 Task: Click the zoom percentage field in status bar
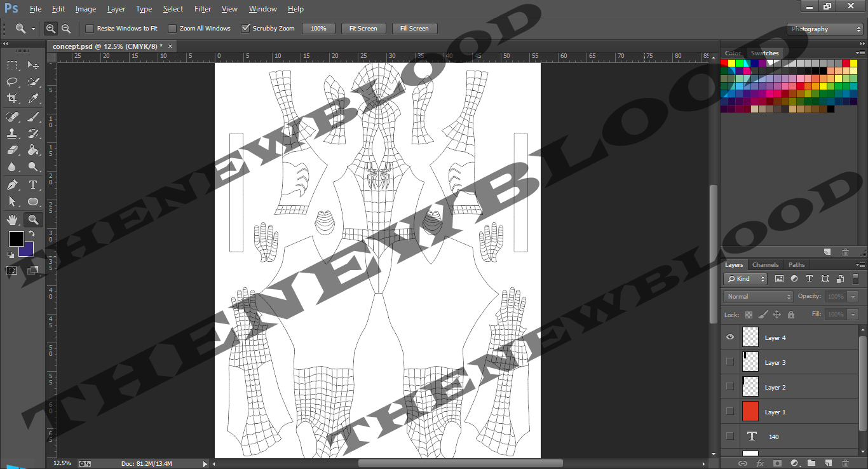click(x=62, y=463)
